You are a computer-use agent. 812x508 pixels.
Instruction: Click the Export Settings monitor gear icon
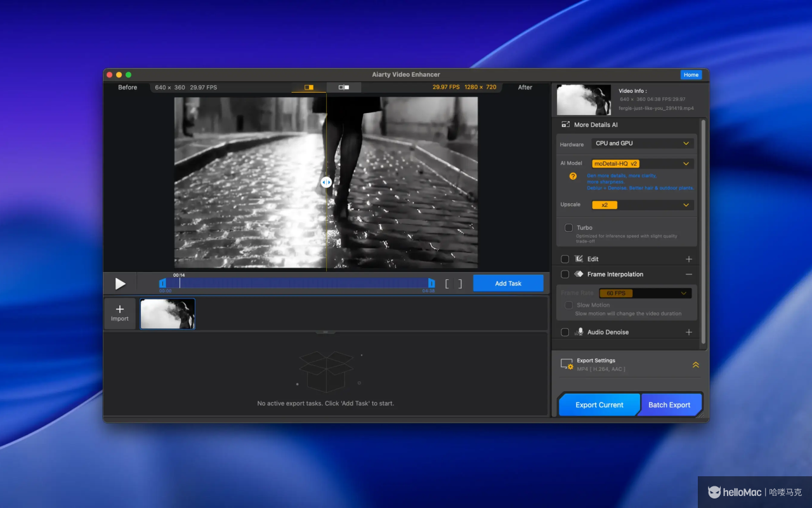[566, 364]
